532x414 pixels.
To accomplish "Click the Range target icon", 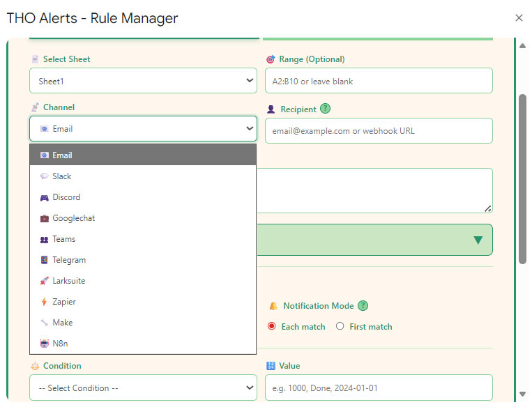I will coord(271,59).
